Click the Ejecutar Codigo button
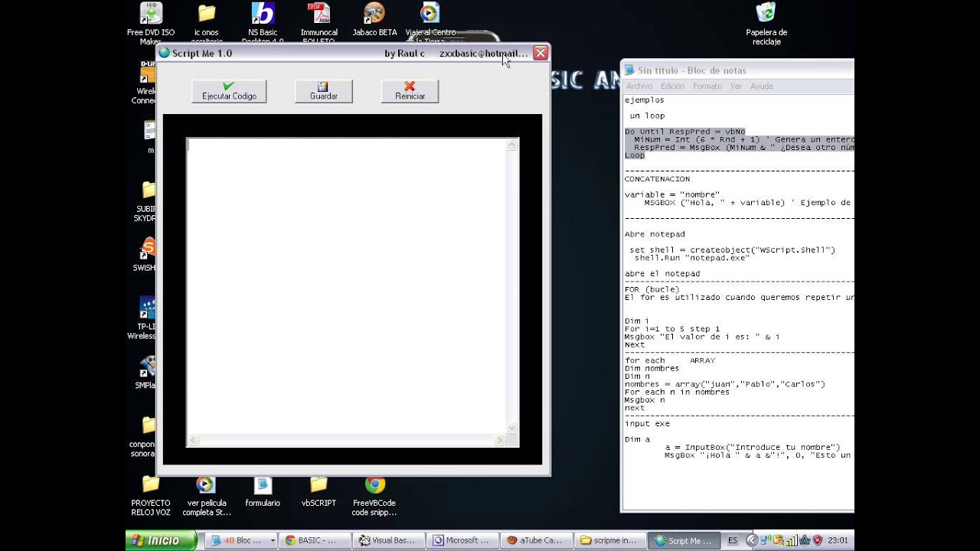The width and height of the screenshot is (980, 551). 229,91
